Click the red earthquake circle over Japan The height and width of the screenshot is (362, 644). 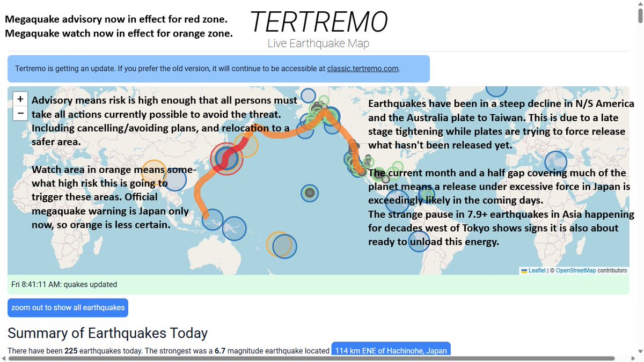pyautogui.click(x=228, y=159)
